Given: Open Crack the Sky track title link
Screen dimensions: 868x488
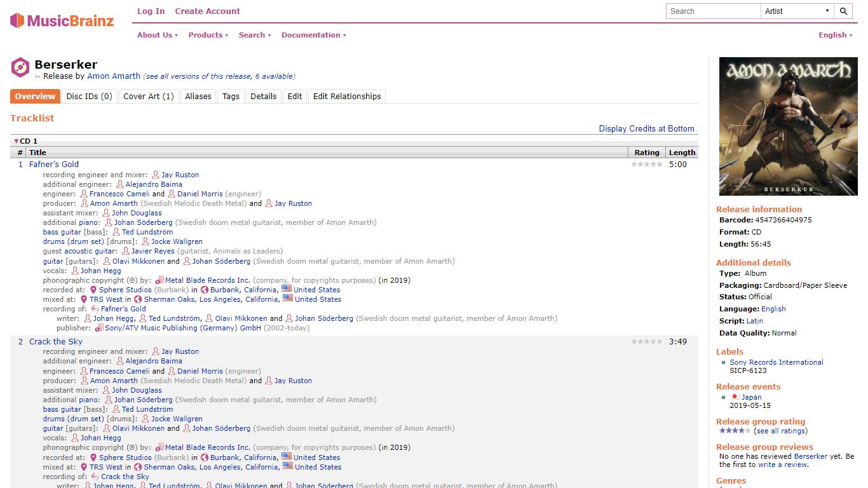Looking at the screenshot, I should tap(56, 342).
